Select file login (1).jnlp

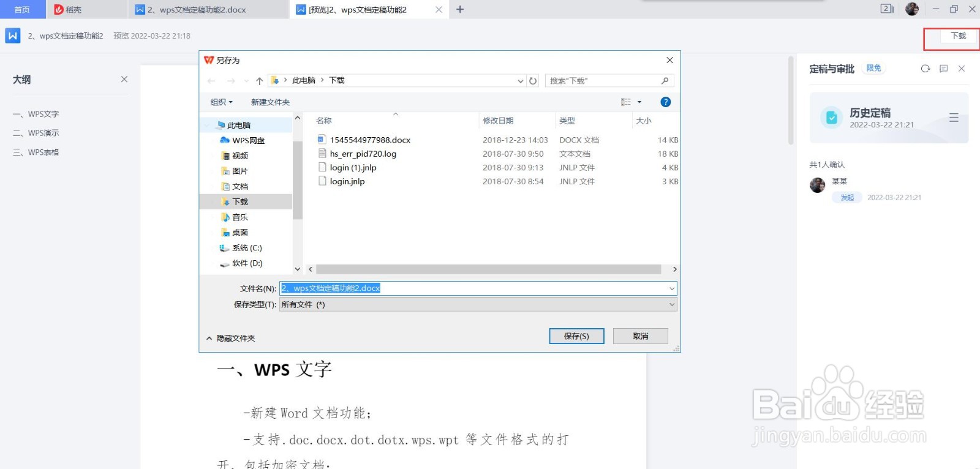coord(353,167)
